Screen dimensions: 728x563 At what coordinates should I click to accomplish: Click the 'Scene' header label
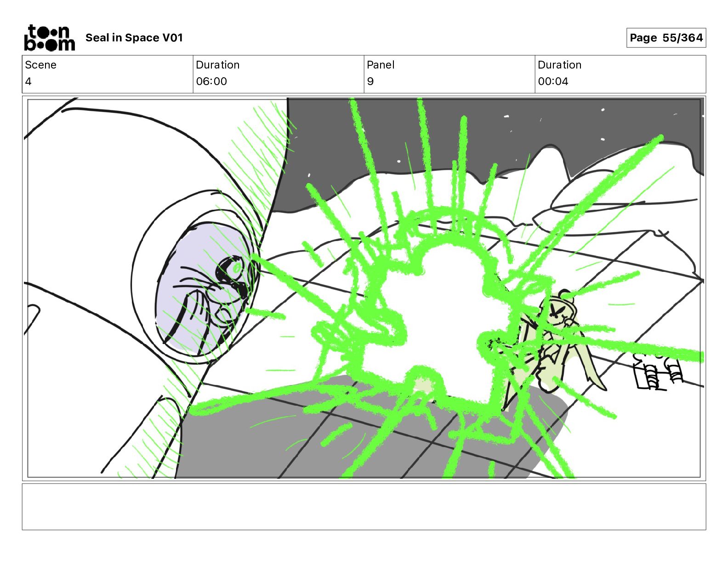40,65
